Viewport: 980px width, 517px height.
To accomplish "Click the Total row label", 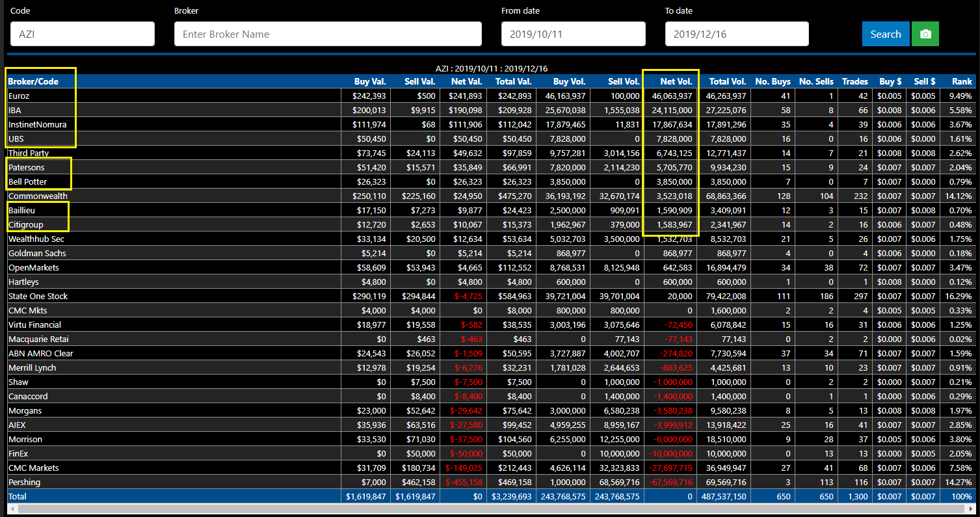I will point(18,496).
